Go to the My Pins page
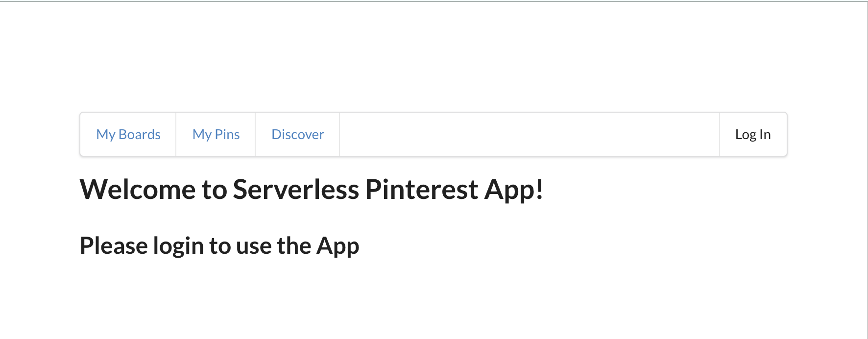Image resolution: width=868 pixels, height=339 pixels. 216,134
